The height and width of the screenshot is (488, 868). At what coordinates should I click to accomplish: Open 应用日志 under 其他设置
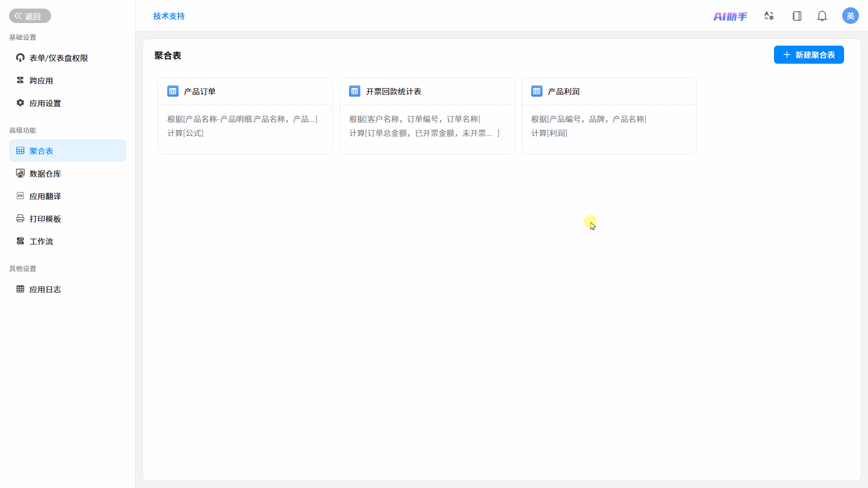pyautogui.click(x=67, y=289)
